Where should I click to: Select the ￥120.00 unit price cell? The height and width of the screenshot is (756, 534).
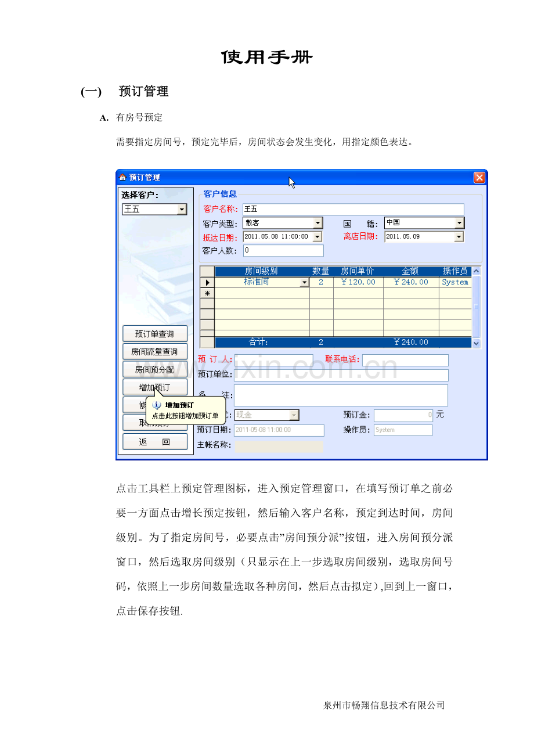click(x=358, y=282)
